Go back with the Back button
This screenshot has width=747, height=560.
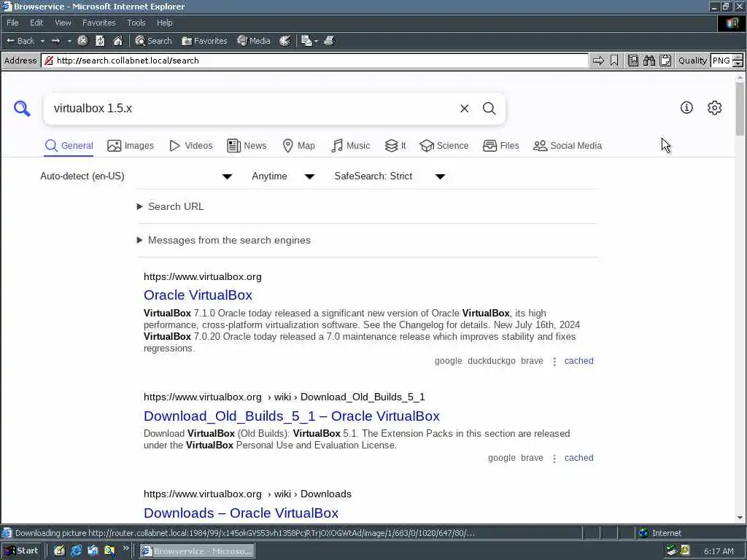20,41
